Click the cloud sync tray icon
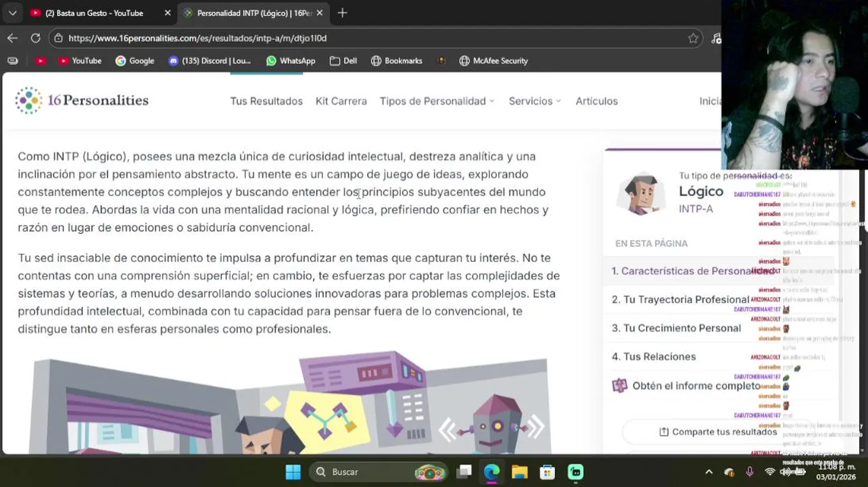Viewport: 868px width, 487px height. 729,472
